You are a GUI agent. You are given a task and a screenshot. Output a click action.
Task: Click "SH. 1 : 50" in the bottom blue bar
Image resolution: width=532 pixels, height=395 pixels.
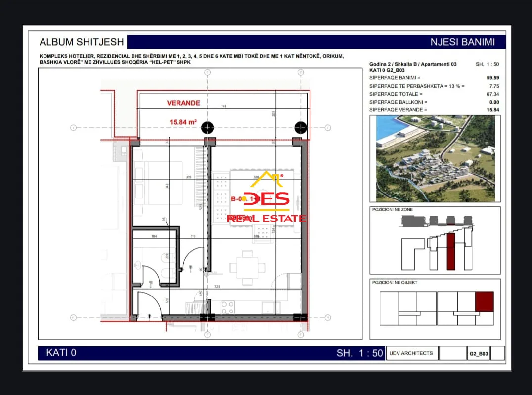click(x=359, y=353)
